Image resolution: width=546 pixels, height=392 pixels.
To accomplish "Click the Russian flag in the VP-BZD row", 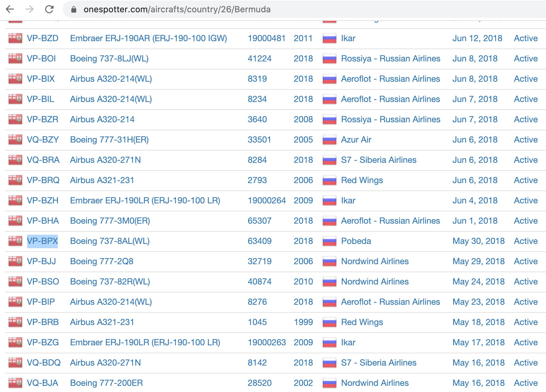I will (330, 38).
